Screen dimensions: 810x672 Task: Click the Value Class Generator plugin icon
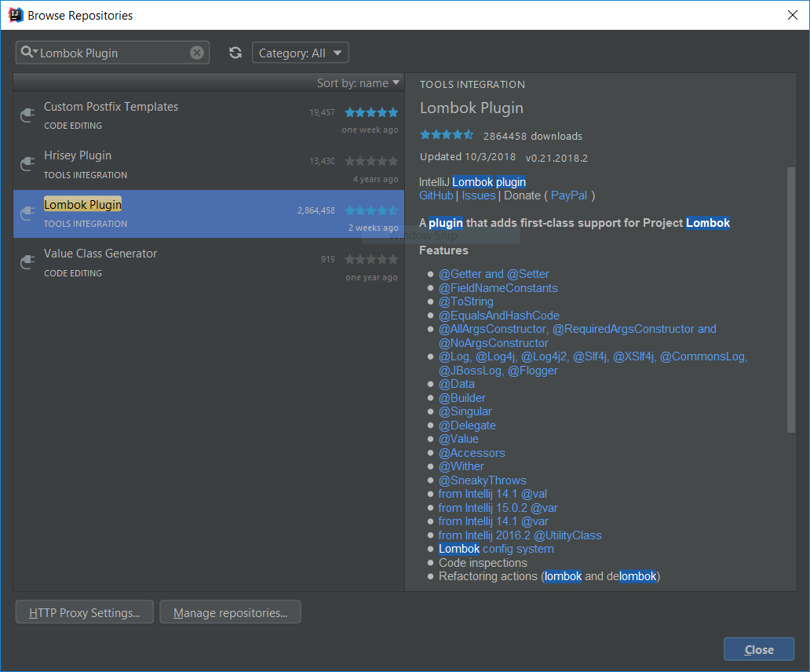tap(27, 262)
